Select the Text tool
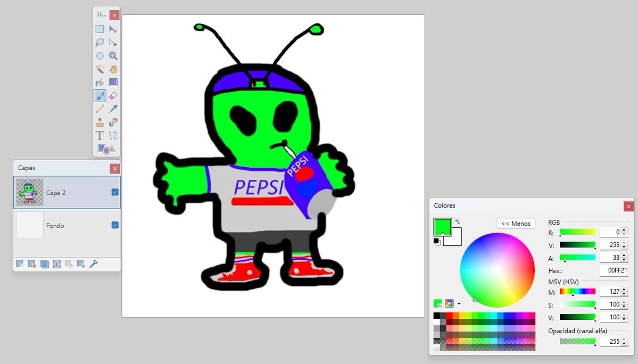Viewport: 638px width, 364px height. pyautogui.click(x=100, y=135)
